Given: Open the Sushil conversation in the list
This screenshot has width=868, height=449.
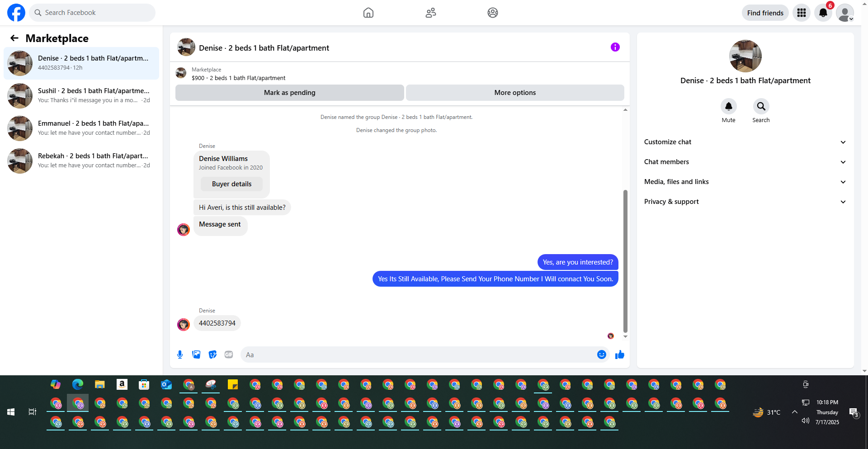Looking at the screenshot, I should (81, 96).
